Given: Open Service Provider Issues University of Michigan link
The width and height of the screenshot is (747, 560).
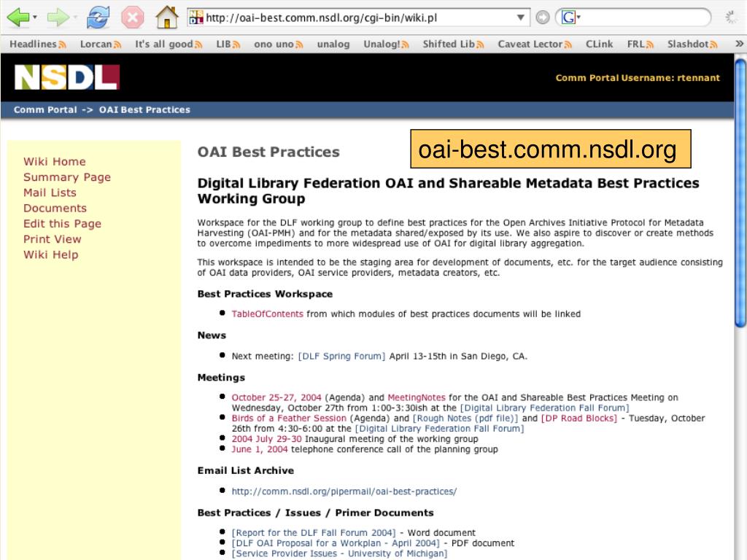Looking at the screenshot, I should (340, 553).
